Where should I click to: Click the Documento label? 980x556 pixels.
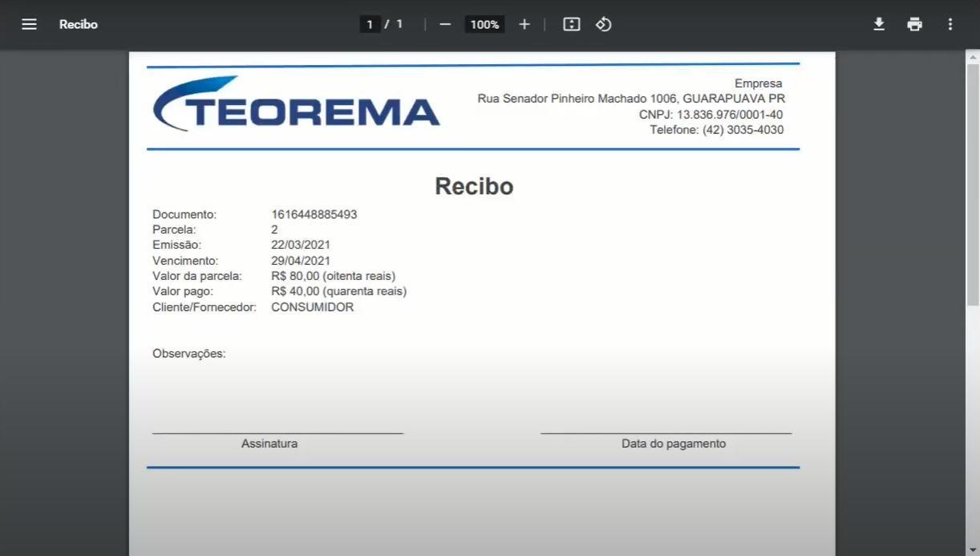tap(184, 214)
